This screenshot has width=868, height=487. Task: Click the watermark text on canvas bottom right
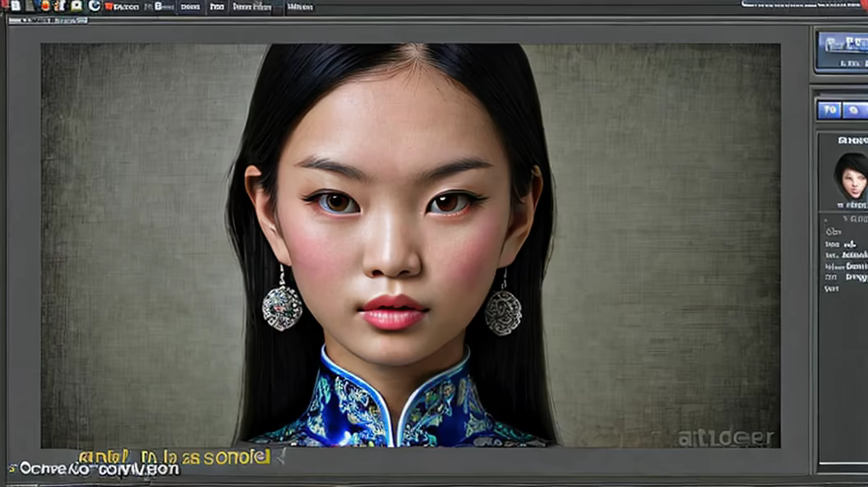pos(725,438)
